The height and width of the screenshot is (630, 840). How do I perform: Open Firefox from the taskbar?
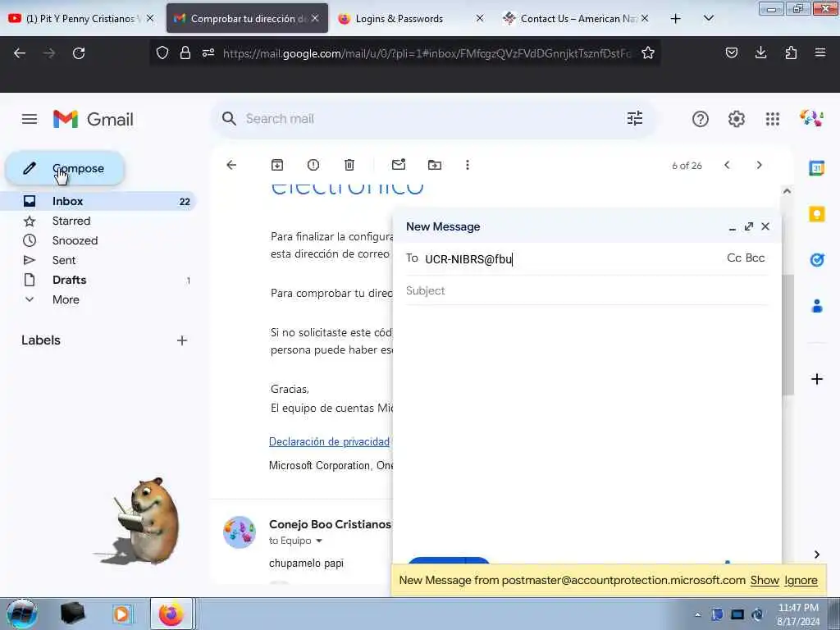click(x=171, y=614)
